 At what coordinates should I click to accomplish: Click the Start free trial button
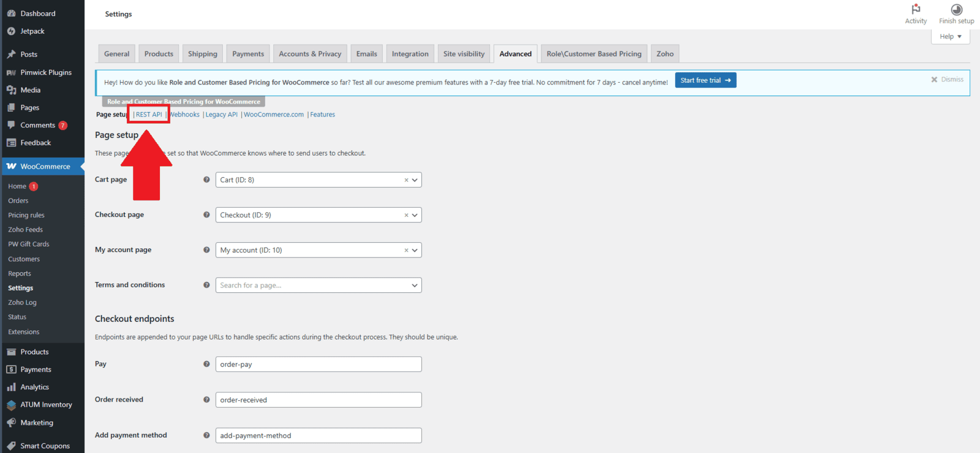tap(705, 80)
